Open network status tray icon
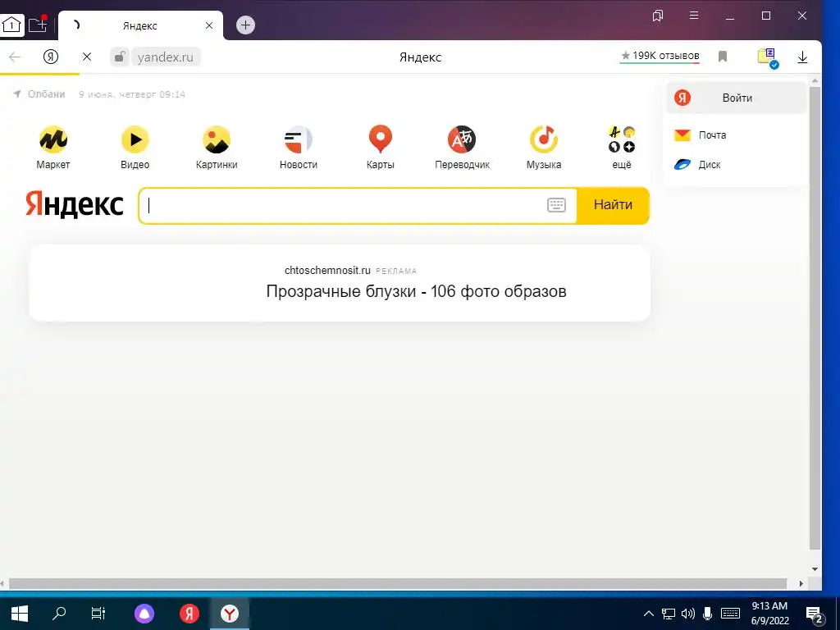 pyautogui.click(x=668, y=614)
